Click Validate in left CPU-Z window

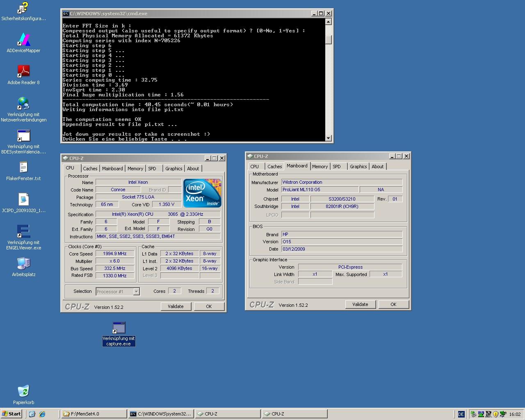(x=176, y=306)
